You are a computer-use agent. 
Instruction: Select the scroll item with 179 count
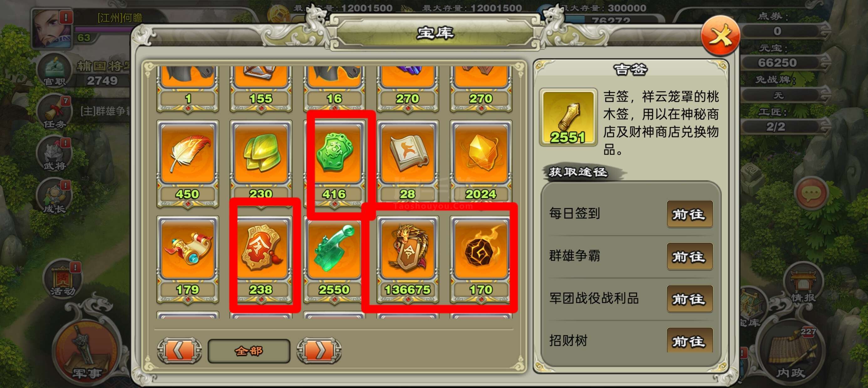(x=187, y=259)
